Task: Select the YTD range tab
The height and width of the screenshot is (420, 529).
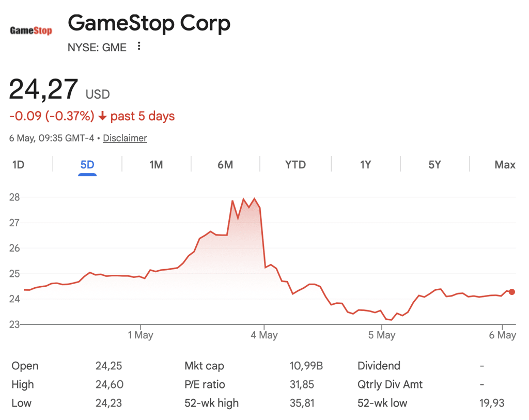Action: [x=295, y=165]
